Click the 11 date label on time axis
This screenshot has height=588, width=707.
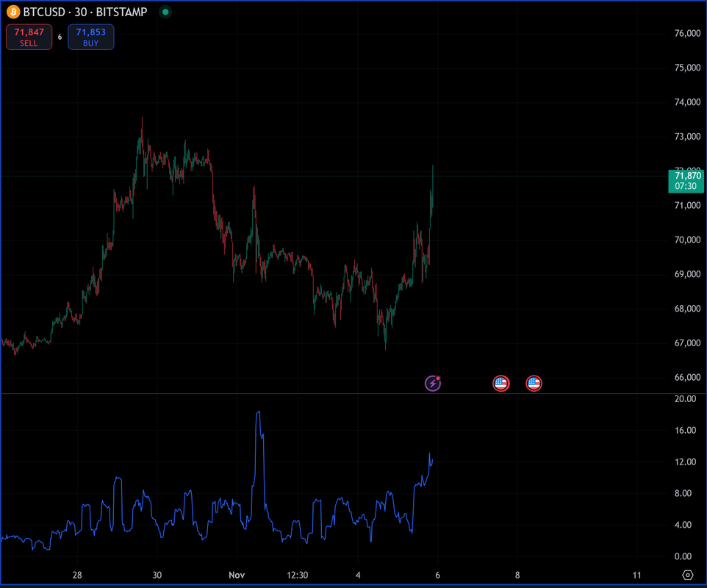coord(636,575)
